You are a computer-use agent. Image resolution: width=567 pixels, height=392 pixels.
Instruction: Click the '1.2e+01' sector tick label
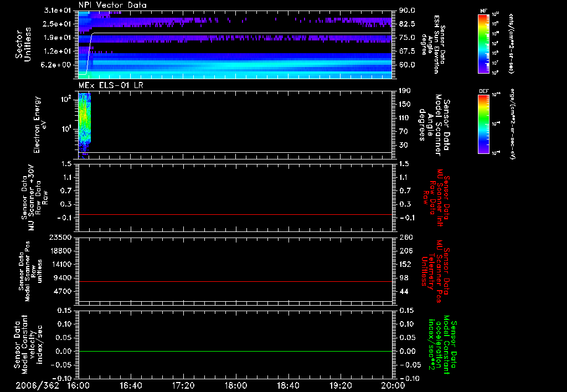[x=58, y=51]
